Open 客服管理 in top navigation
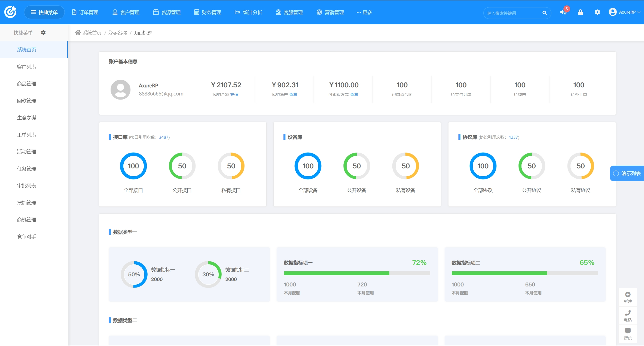This screenshot has width=644, height=346. click(289, 12)
